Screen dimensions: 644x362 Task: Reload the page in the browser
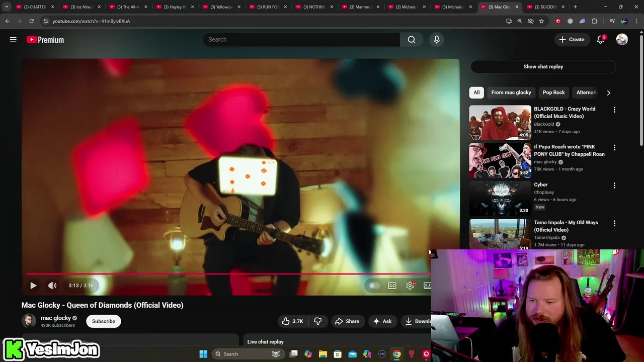pos(31,21)
